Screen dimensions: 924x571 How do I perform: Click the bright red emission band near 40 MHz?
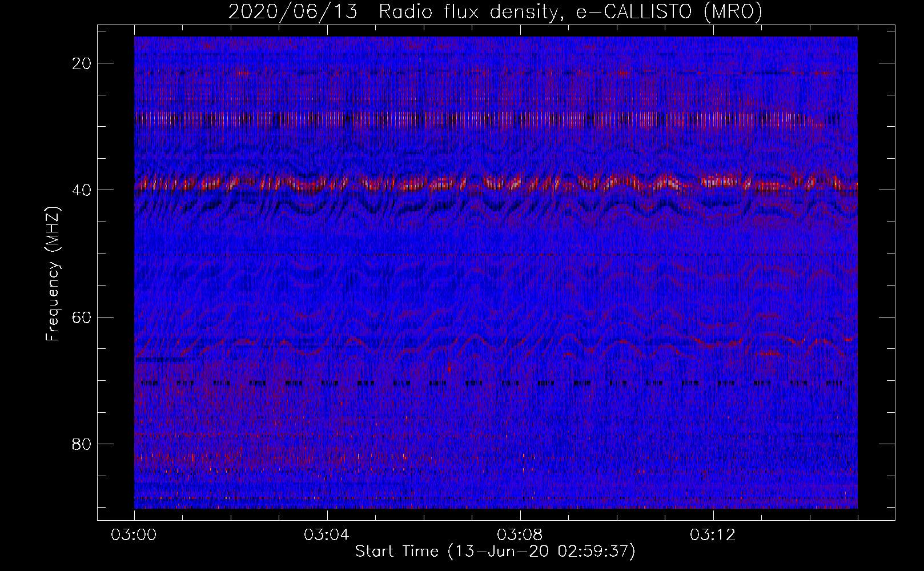496,183
